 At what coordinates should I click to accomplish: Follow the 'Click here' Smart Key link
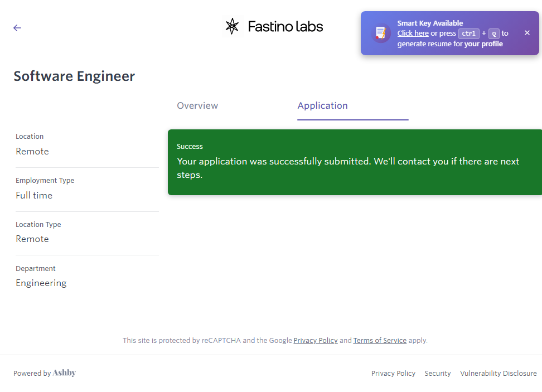[413, 33]
